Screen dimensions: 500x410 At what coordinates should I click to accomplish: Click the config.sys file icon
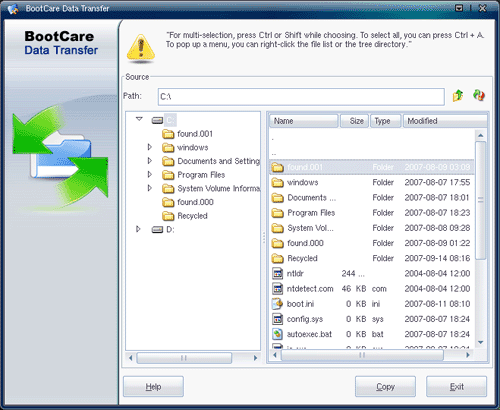pos(277,319)
